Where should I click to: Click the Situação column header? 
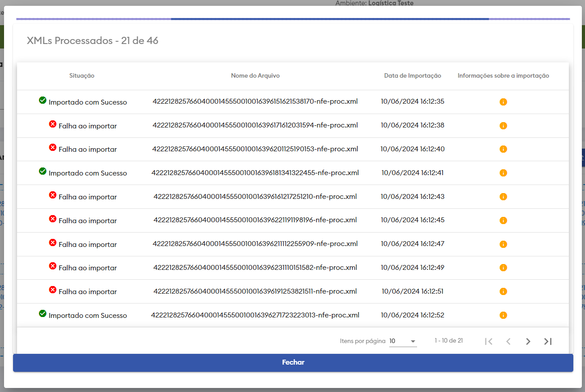82,76
